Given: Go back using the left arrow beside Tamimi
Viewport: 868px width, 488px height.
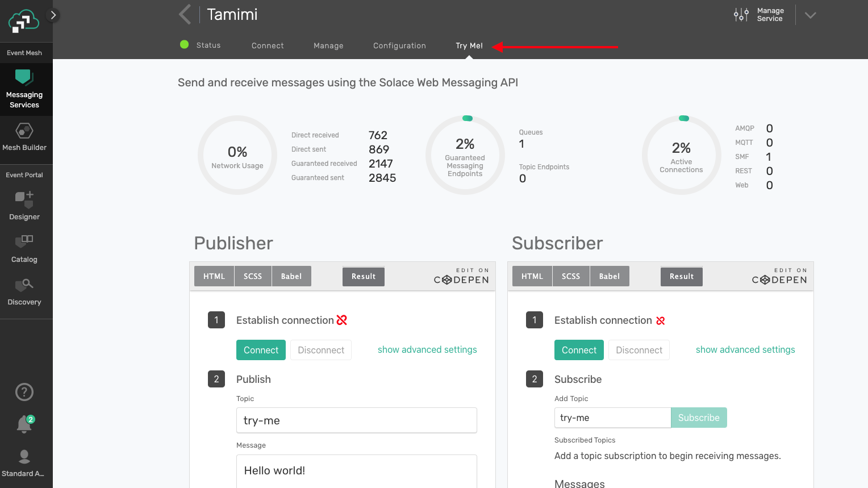Looking at the screenshot, I should [185, 15].
